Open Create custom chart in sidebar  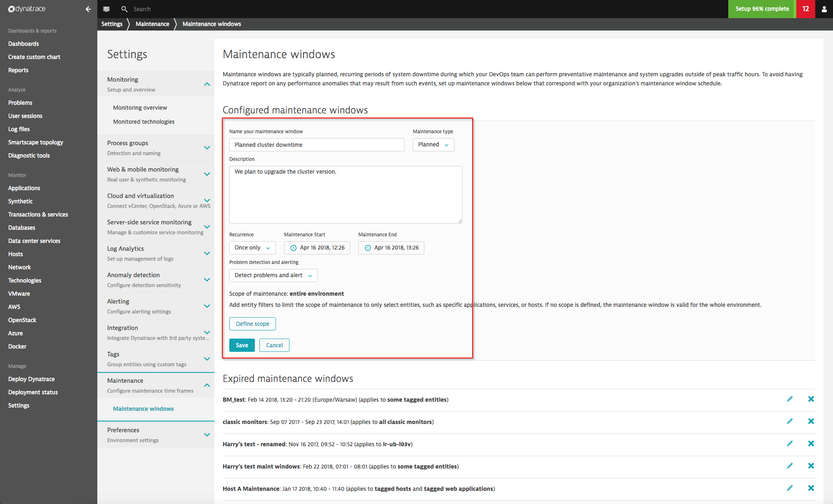coord(34,57)
